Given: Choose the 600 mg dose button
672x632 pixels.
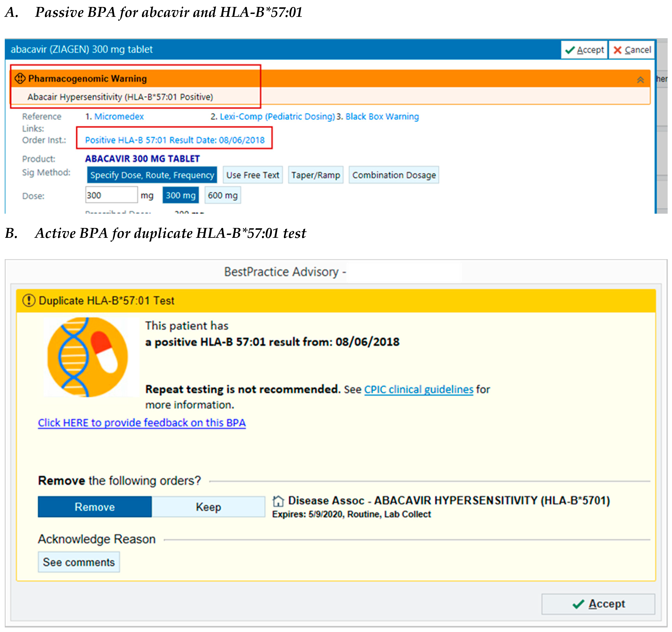Looking at the screenshot, I should (223, 195).
